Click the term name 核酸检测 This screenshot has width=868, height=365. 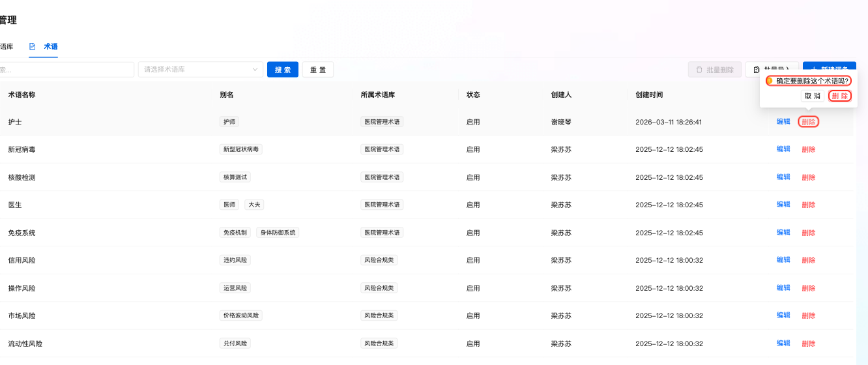click(22, 177)
